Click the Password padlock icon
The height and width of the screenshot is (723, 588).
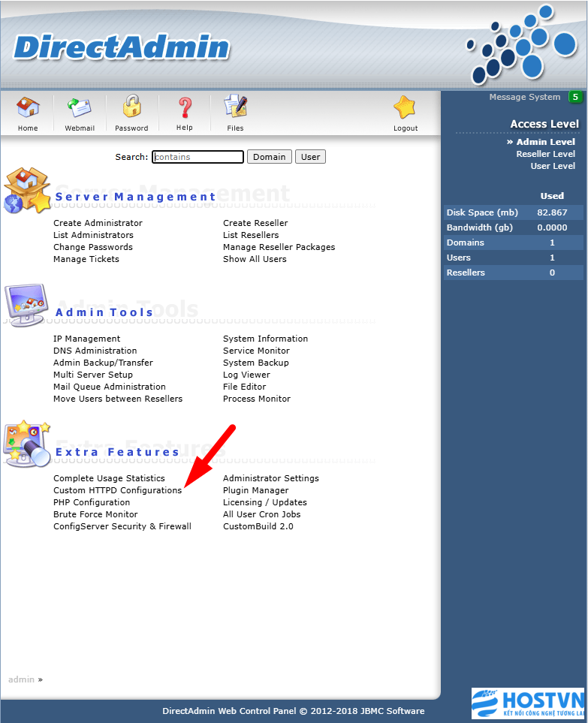coord(132,106)
